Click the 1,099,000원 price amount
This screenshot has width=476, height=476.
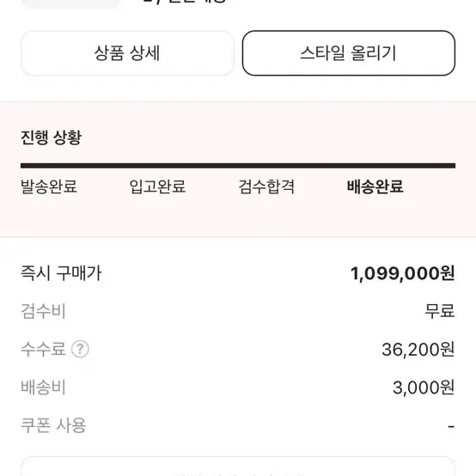click(x=402, y=273)
